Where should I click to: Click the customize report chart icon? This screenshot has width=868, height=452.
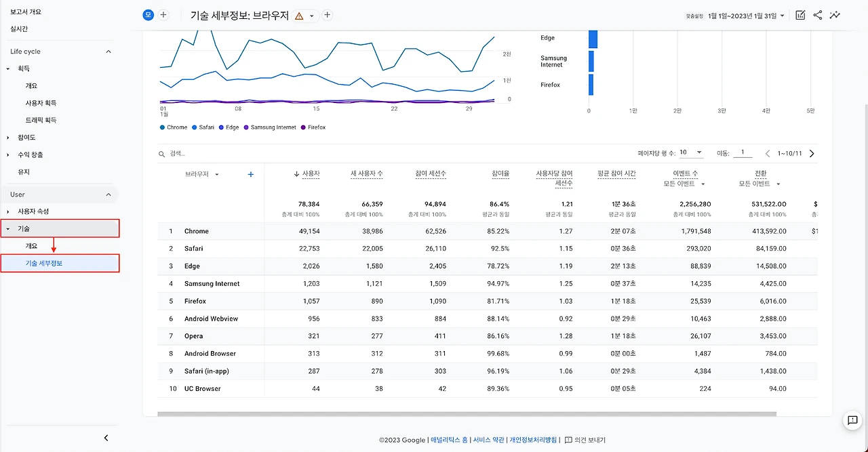(x=800, y=15)
